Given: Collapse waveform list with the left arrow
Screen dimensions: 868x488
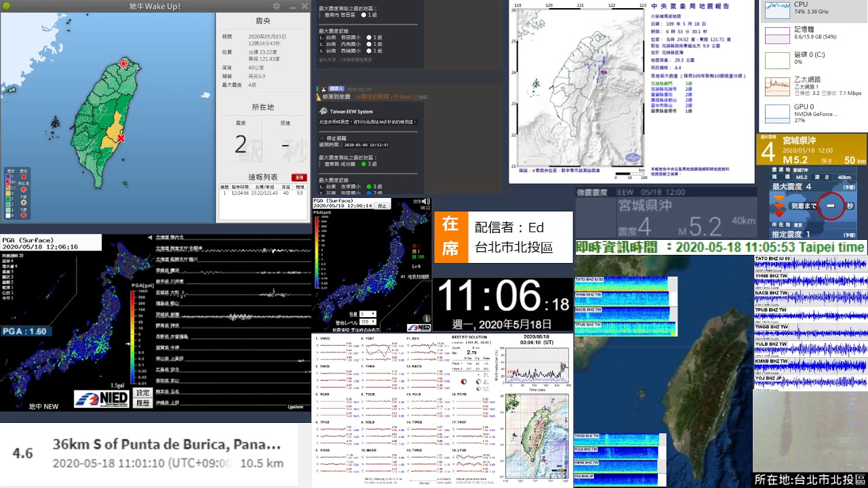Looking at the screenshot, I should 150,237.
